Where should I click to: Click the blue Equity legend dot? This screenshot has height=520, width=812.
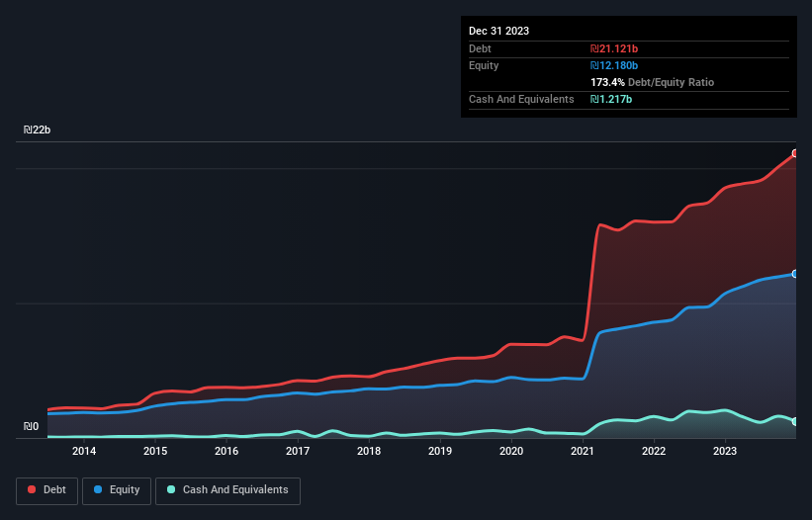(98, 489)
